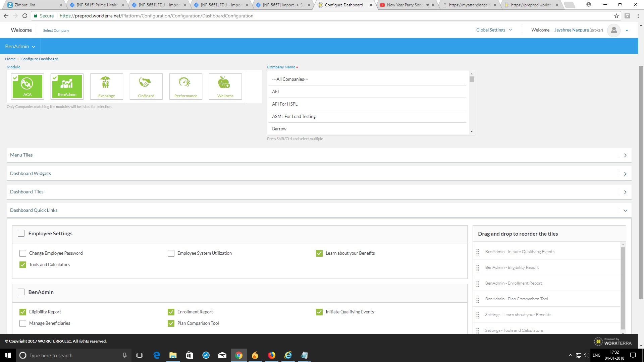644x362 pixels.
Task: Open BenAdmin navigation dropdown
Action: click(20, 46)
